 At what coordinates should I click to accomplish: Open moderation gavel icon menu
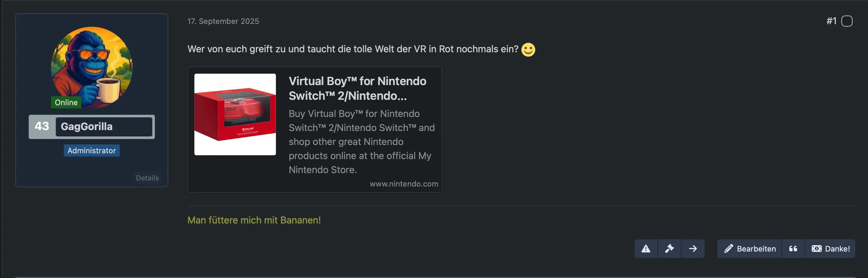point(670,249)
